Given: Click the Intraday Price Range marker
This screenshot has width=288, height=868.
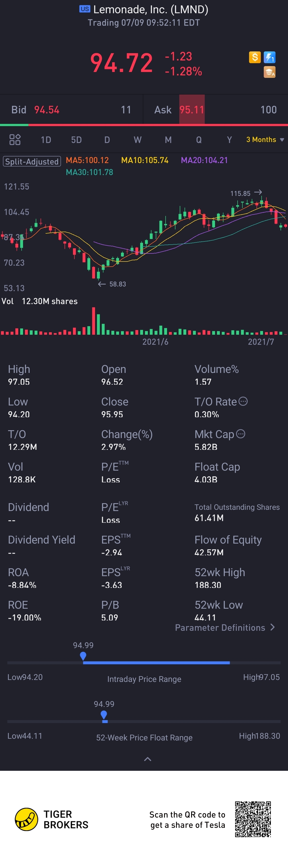Looking at the screenshot, I should tap(83, 656).
